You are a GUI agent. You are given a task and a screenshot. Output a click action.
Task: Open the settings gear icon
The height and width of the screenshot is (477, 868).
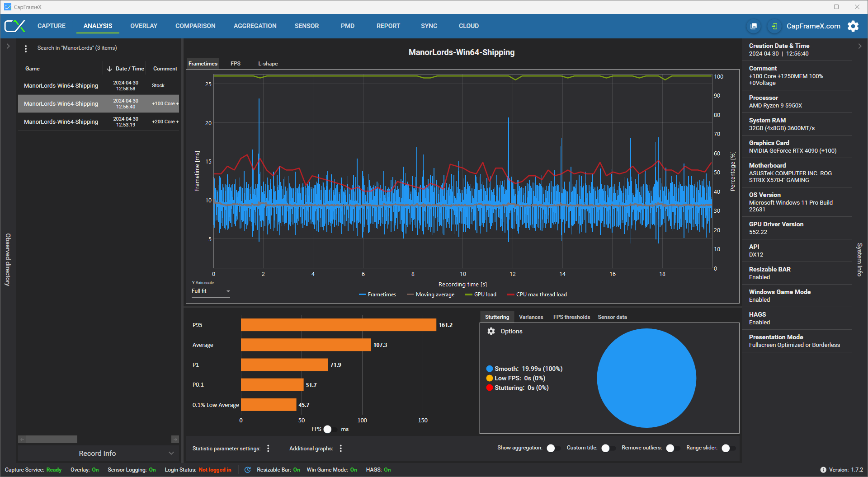tap(853, 26)
